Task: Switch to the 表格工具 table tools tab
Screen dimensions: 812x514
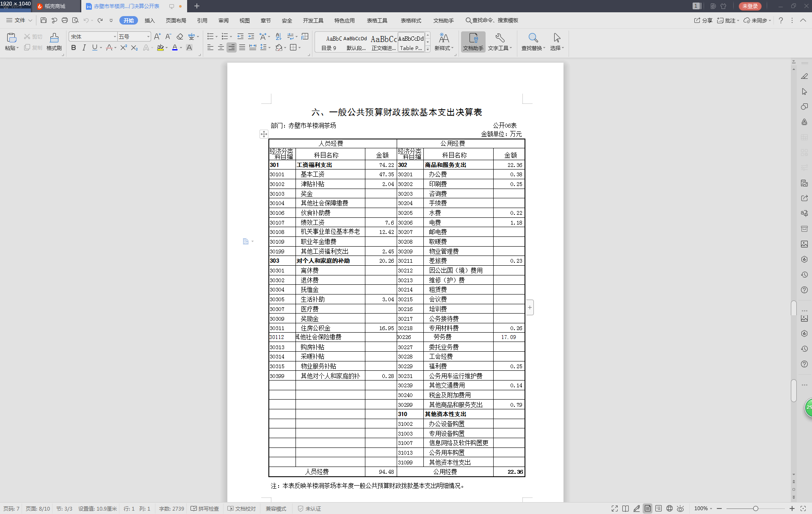Action: pyautogui.click(x=377, y=20)
